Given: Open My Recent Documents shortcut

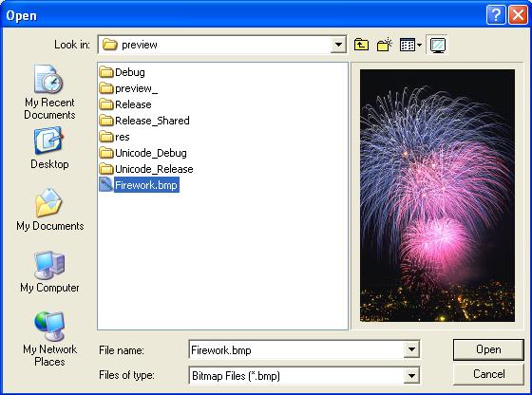Looking at the screenshot, I should click(49, 92).
